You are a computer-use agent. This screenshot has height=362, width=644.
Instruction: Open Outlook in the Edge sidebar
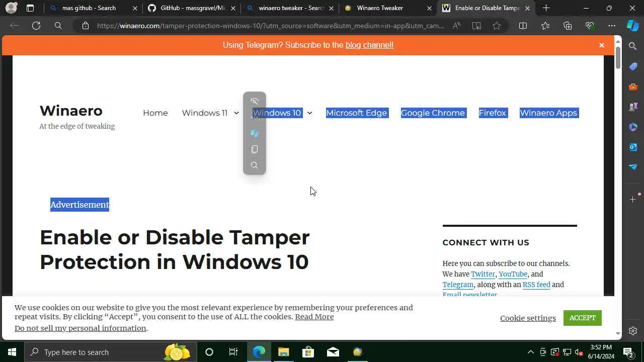tap(633, 147)
